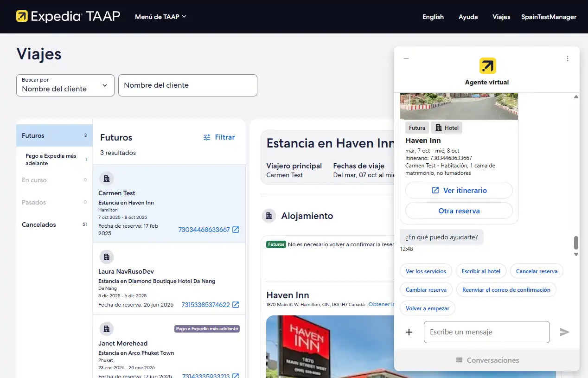Screen dimensions: 588x378
Task: Click the hotel icon above Laura NavRusoDev
Action: pos(106,257)
